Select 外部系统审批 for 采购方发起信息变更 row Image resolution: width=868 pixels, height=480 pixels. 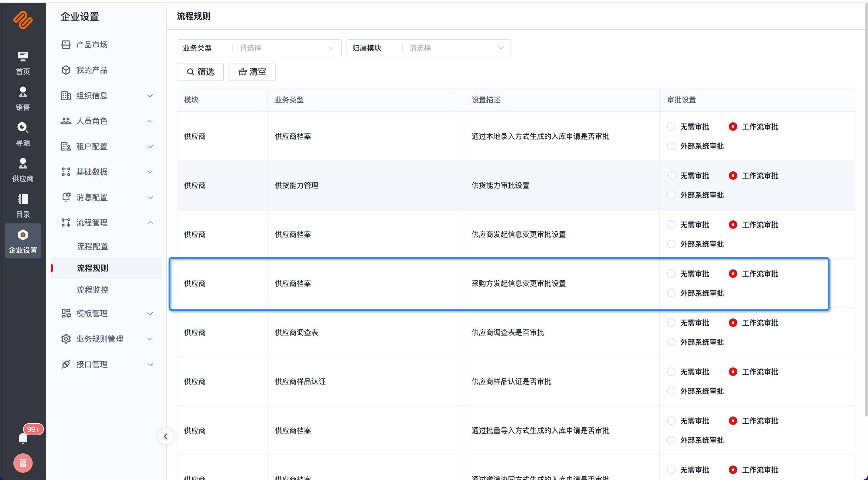tap(671, 293)
